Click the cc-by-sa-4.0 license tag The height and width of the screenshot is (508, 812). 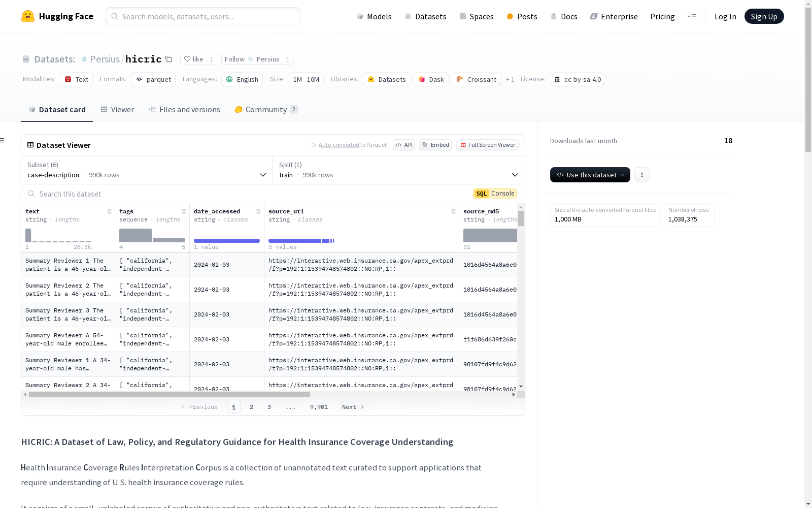[578, 79]
